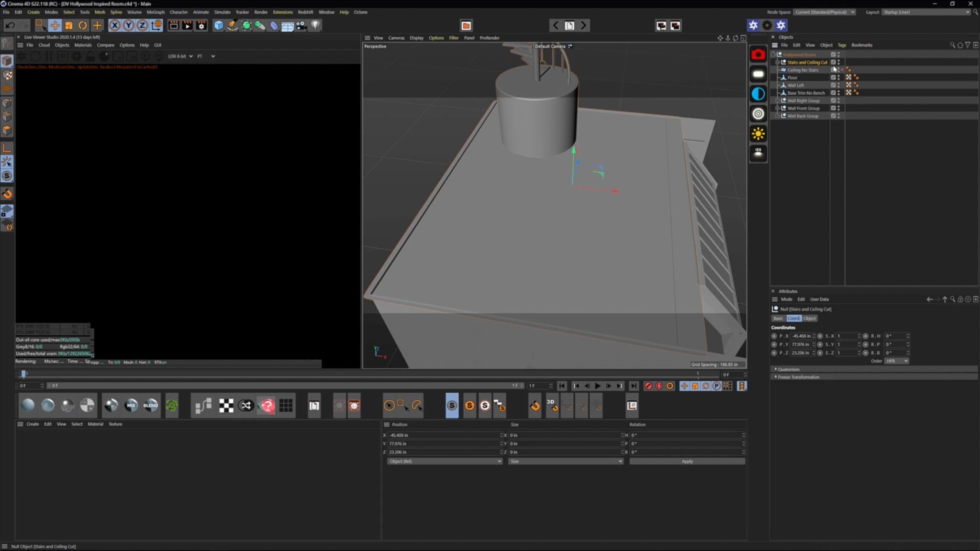
Task: Click the timeline playhead slider
Action: pyautogui.click(x=23, y=374)
